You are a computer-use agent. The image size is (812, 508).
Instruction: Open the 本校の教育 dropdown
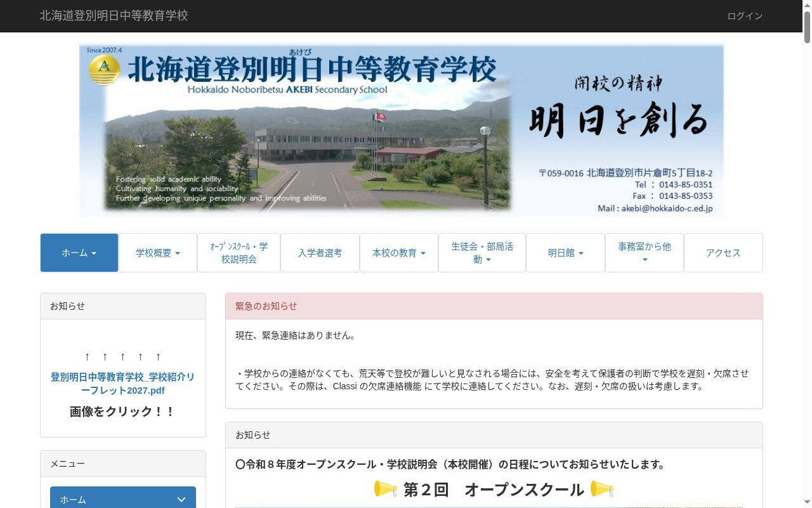coord(399,253)
